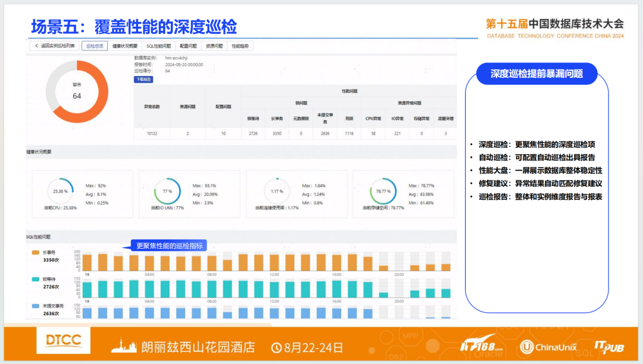Click the DTCC logo in the footer
This screenshot has height=364, width=643.
click(x=64, y=340)
